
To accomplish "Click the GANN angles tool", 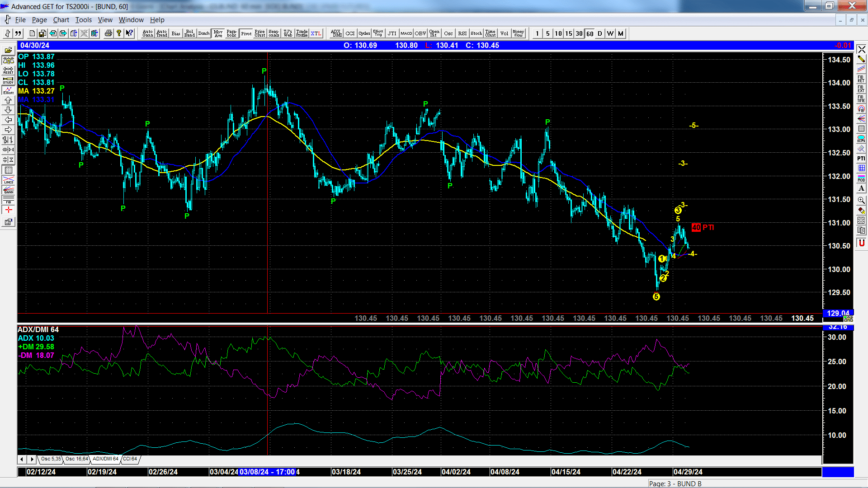I will pos(8,190).
